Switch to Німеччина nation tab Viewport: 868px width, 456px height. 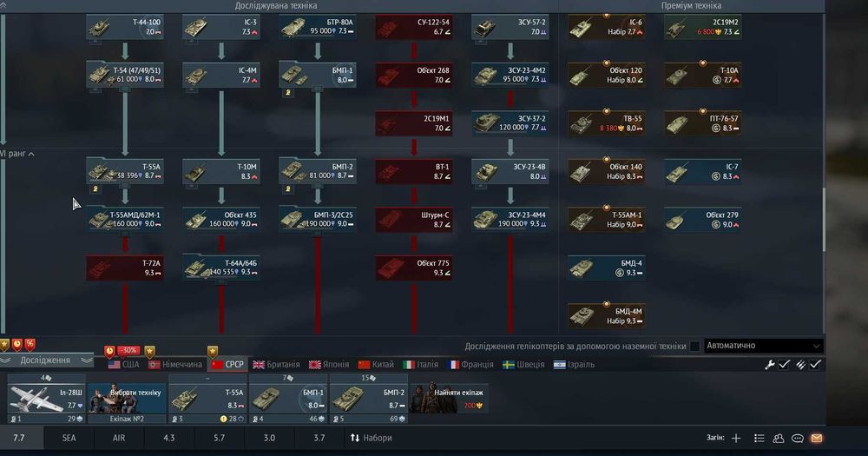[176, 365]
